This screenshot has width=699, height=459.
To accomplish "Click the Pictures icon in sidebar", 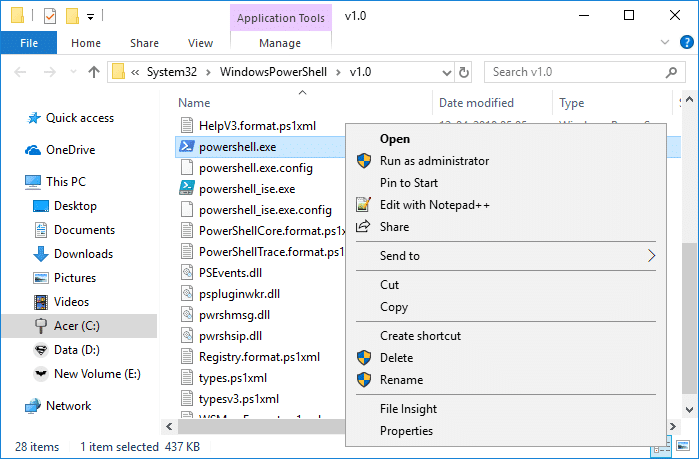I will click(x=41, y=278).
